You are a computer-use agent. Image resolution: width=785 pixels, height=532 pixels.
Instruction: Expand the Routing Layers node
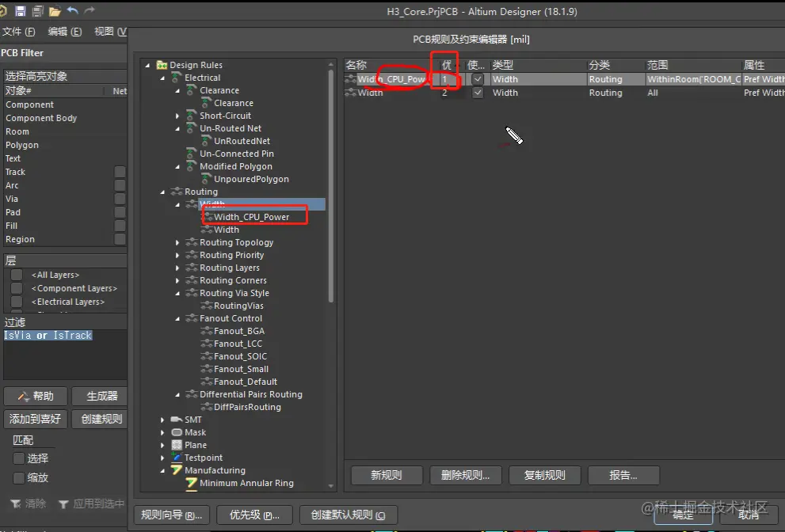[x=177, y=268]
